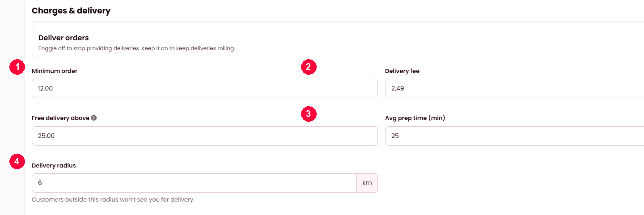This screenshot has height=215, width=644.
Task: Click the Free delivery above label text
Action: (x=60, y=118)
